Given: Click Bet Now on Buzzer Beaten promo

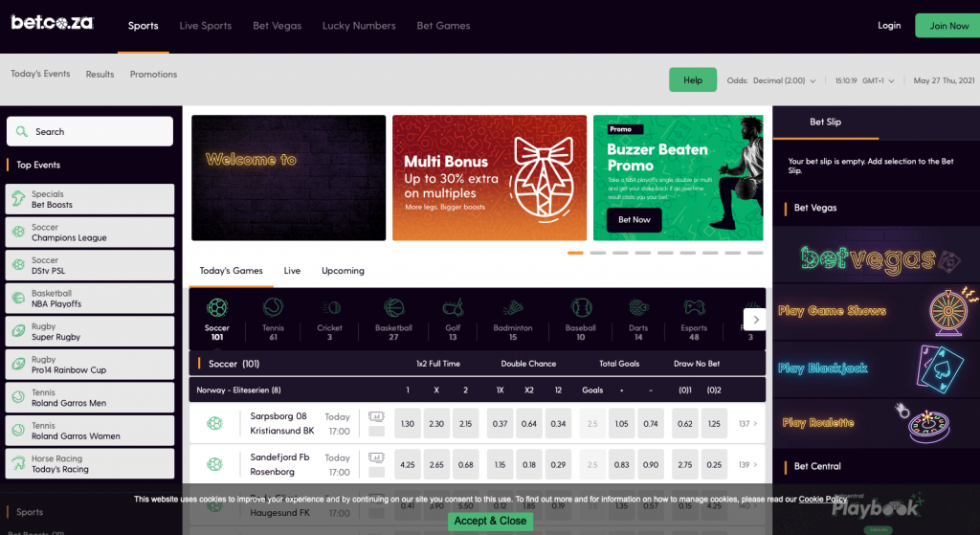Looking at the screenshot, I should tap(634, 220).
